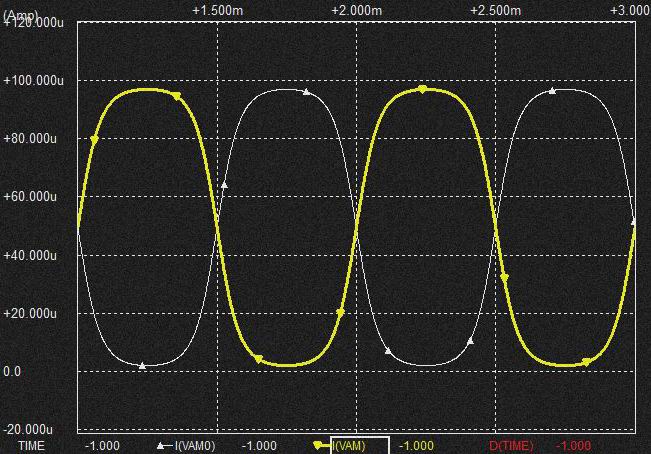Select the I(VAM) trace label in legend

pyautogui.click(x=348, y=445)
